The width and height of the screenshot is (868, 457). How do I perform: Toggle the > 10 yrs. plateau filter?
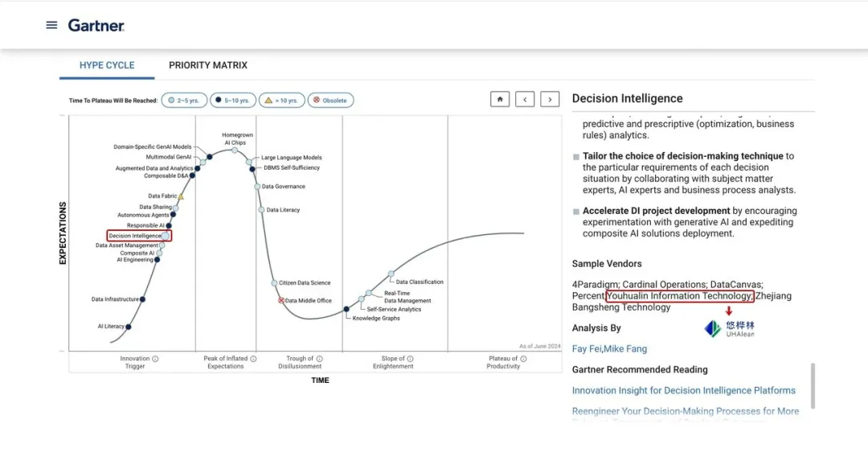(x=281, y=101)
